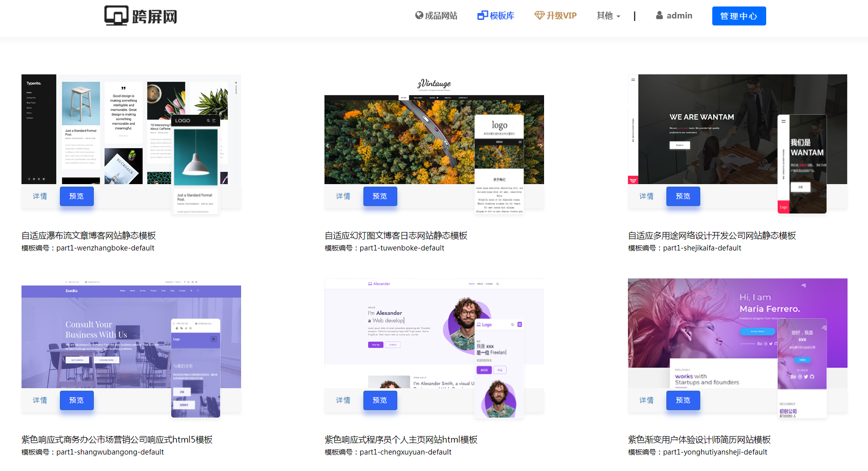Open the 成品网站 navigation item
Image resolution: width=868 pixels, height=471 pixels.
pos(441,16)
